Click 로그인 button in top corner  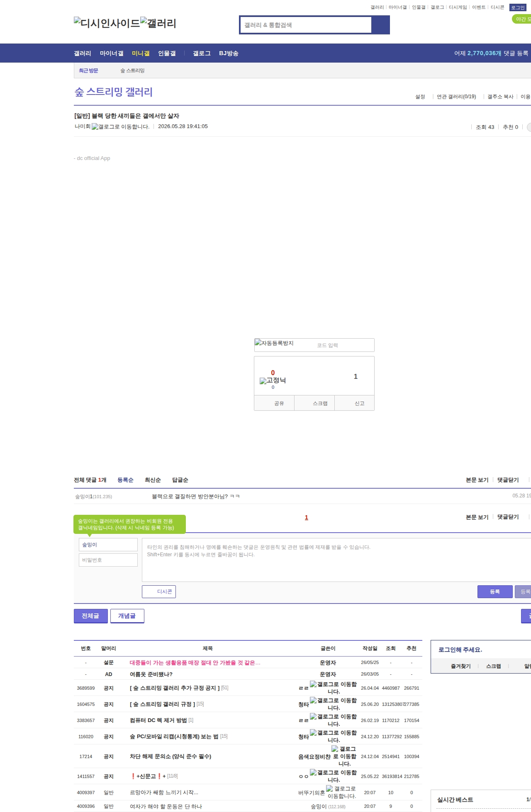point(518,7)
